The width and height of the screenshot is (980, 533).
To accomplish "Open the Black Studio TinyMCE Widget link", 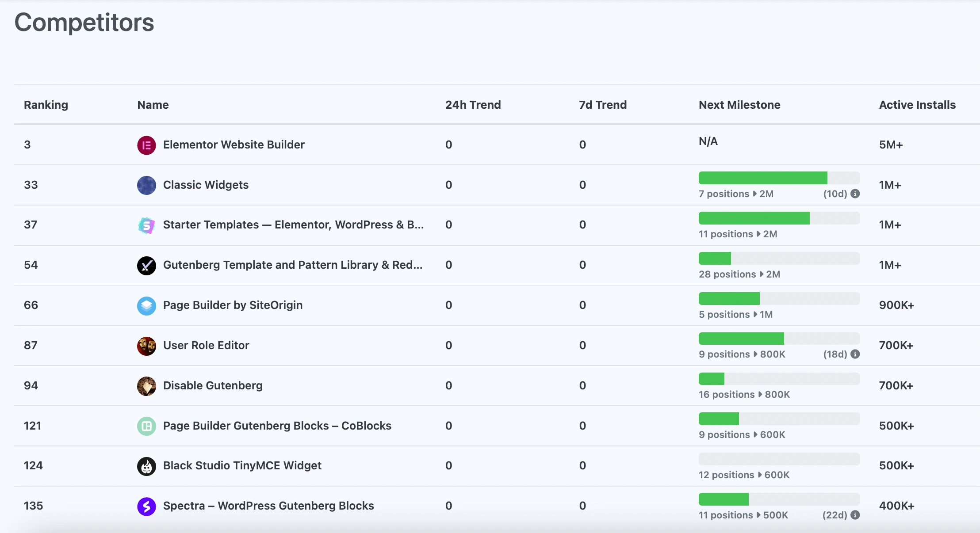I will [242, 465].
